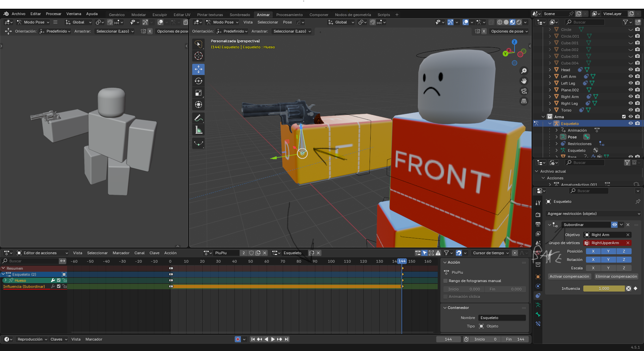Toggle auto keying record button
The image size is (644, 351).
(x=238, y=339)
